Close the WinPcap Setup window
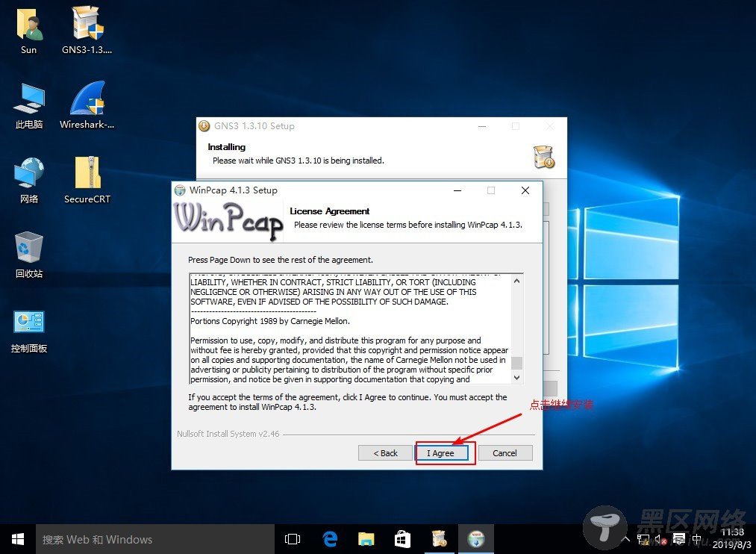 [x=525, y=190]
